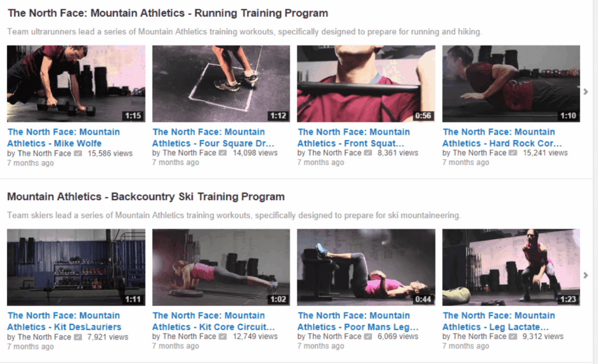Image resolution: width=598 pixels, height=364 pixels.
Task: Show more Running Training Program videos arrow
Action: pos(586,92)
